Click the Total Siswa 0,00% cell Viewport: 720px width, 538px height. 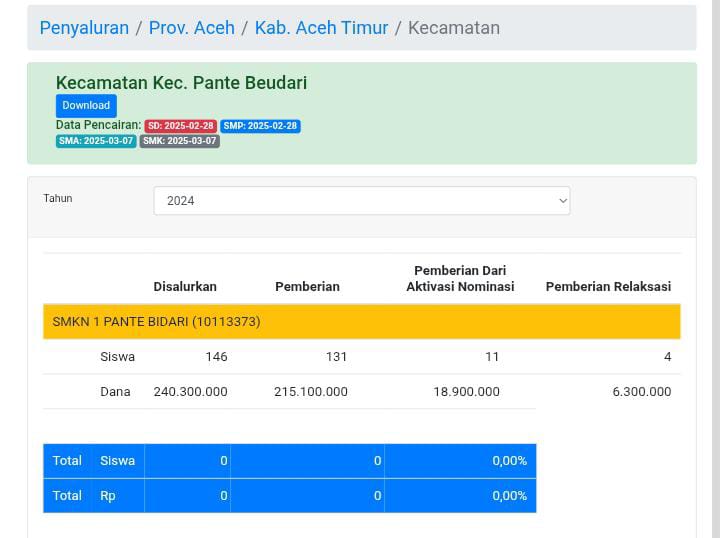[460, 461]
